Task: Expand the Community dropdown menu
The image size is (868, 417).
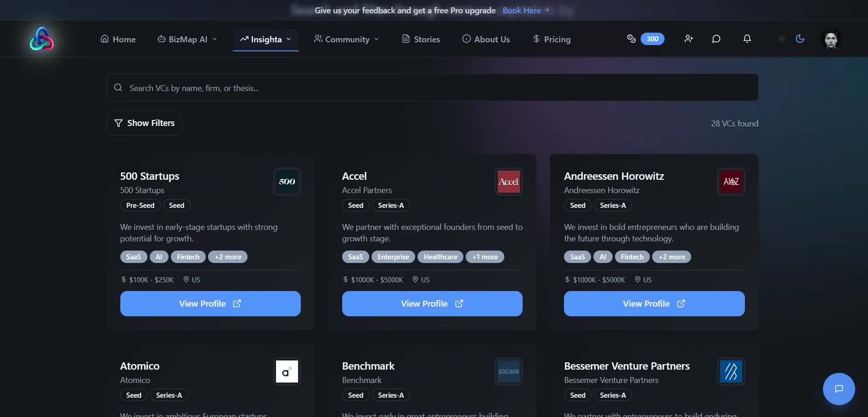Action: (347, 40)
